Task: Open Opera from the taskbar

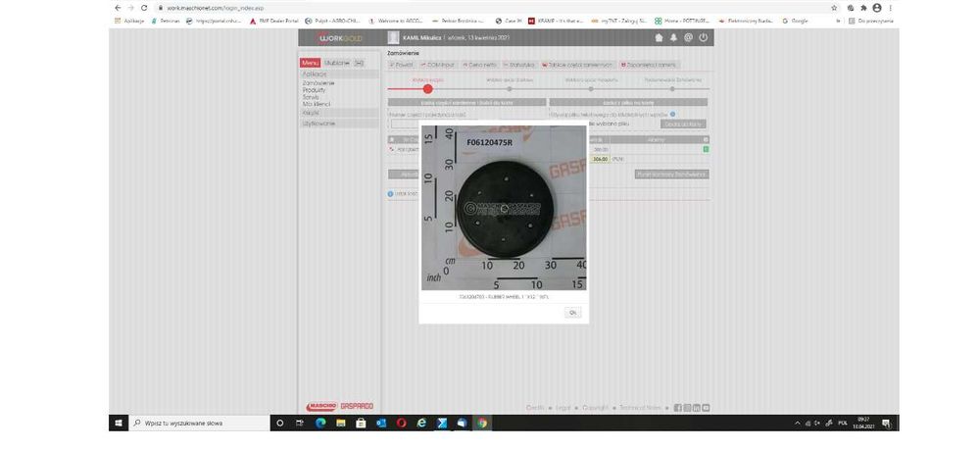Action: [x=401, y=424]
